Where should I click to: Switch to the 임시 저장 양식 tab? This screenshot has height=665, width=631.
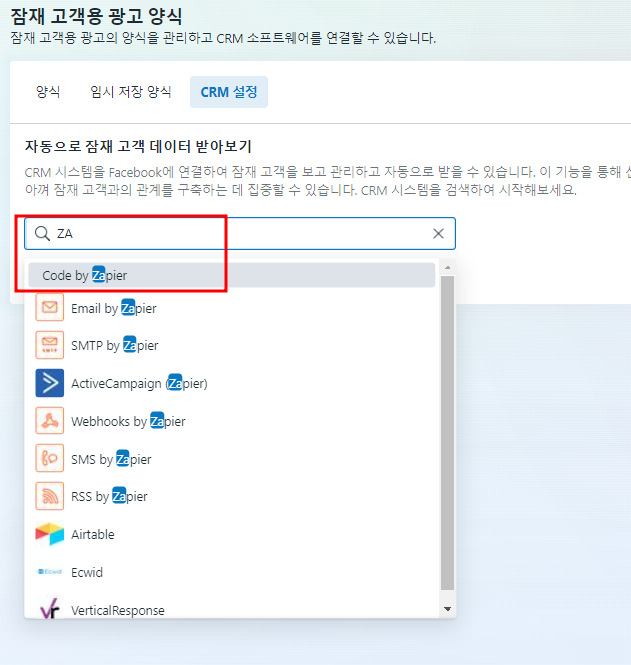pos(131,92)
